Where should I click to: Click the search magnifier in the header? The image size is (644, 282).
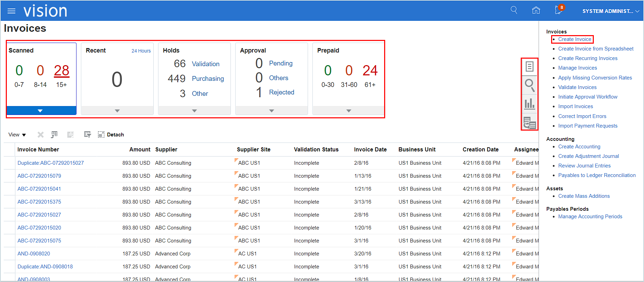point(514,10)
